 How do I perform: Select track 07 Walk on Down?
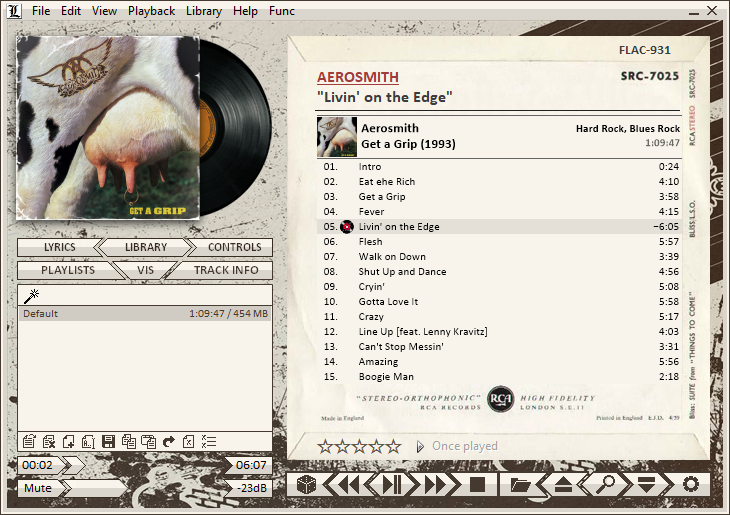(x=501, y=257)
